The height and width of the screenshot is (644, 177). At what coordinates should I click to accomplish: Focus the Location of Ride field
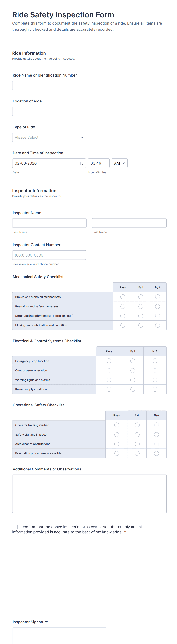[49, 111]
